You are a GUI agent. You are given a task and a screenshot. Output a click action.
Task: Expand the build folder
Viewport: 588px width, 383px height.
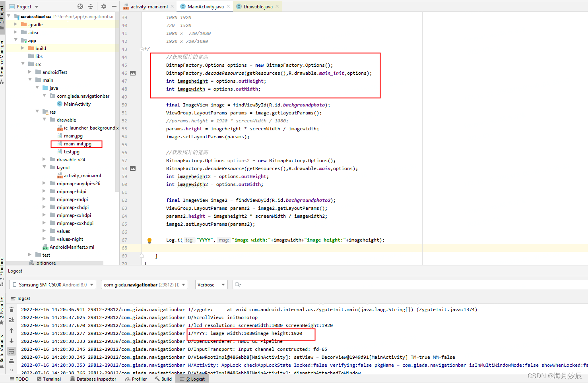(x=23, y=48)
